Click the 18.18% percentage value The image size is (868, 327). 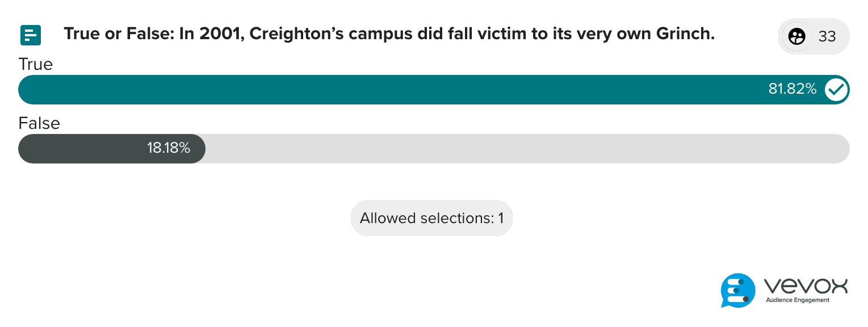point(169,149)
